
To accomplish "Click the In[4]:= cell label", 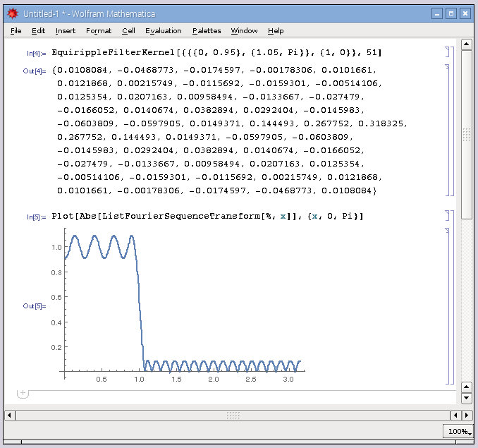I will (x=36, y=54).
